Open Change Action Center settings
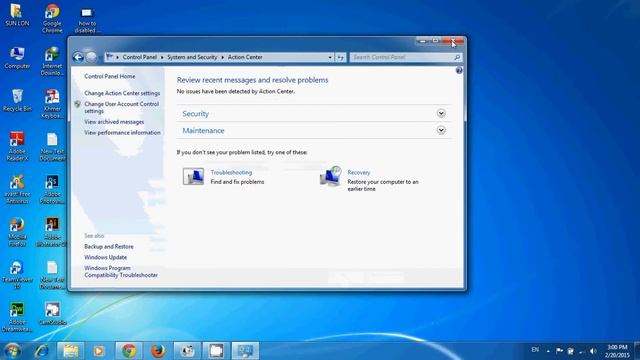 [x=122, y=93]
